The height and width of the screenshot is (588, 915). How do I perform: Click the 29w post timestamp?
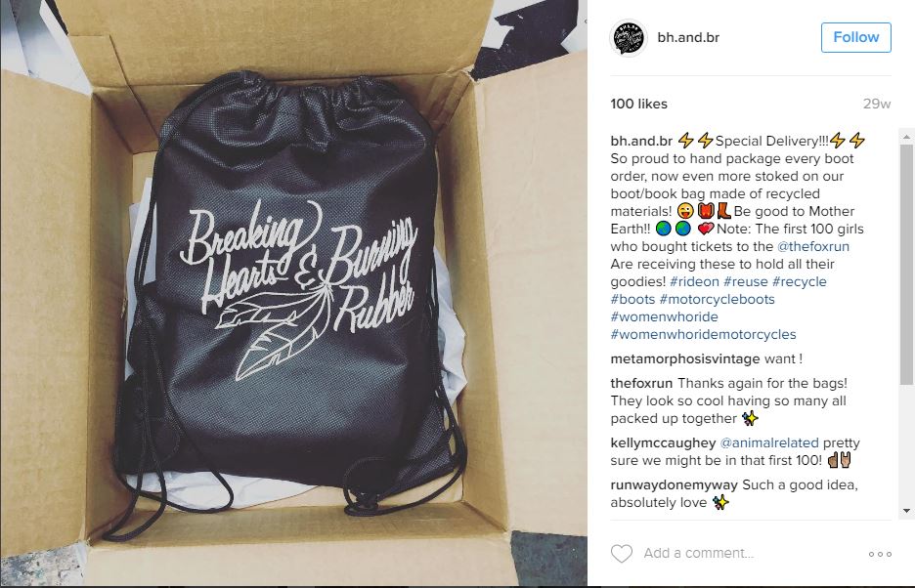pos(877,104)
